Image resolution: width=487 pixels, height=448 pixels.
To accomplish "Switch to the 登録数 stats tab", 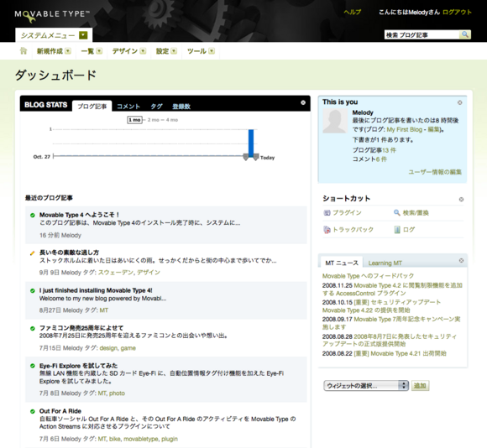I will [x=181, y=107].
